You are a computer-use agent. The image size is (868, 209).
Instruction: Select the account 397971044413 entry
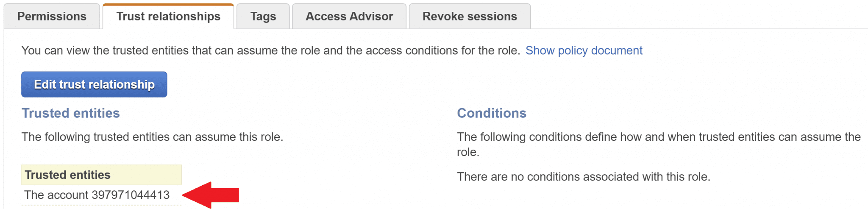(97, 195)
